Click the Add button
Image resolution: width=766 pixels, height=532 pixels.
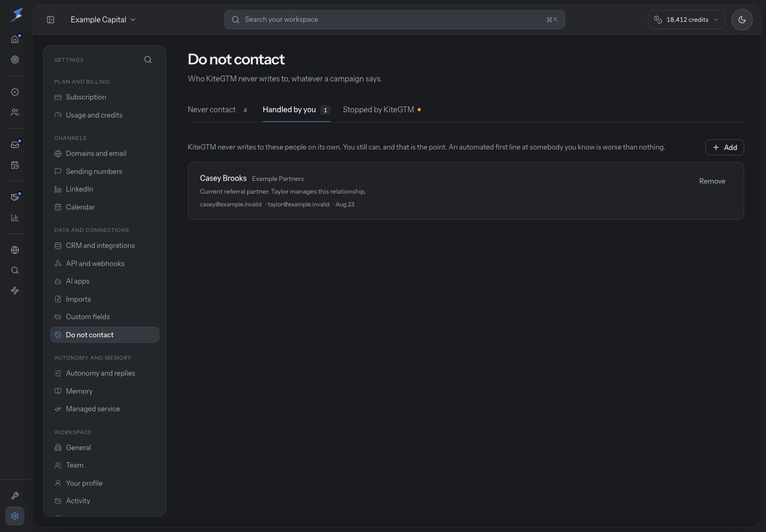[725, 147]
